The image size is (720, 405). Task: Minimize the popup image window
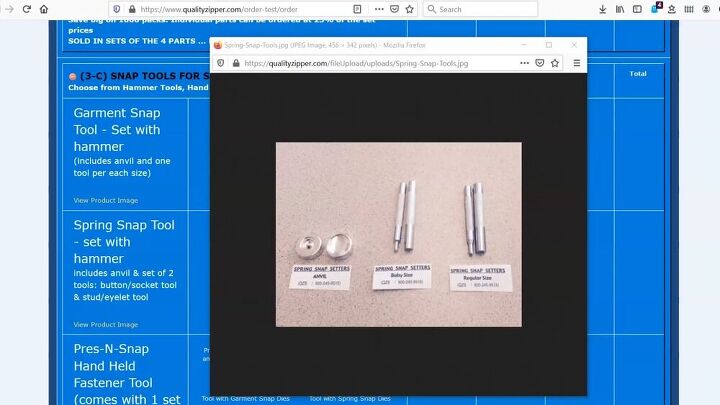523,45
